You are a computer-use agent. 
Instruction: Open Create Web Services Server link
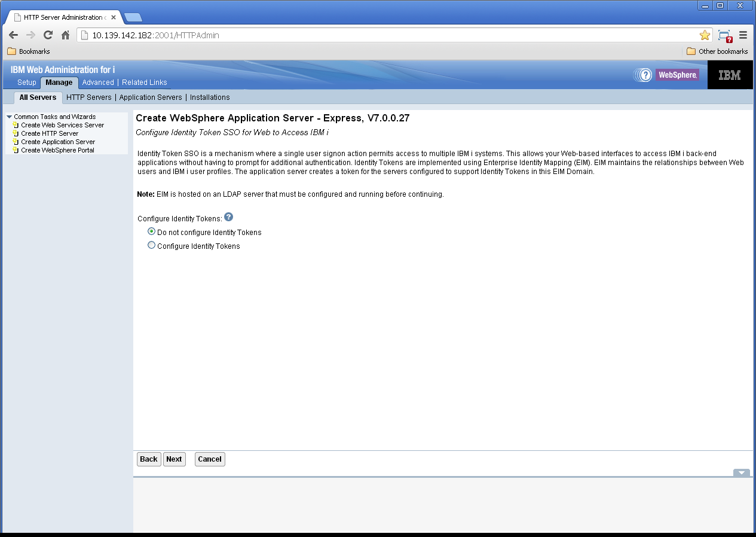pos(63,125)
